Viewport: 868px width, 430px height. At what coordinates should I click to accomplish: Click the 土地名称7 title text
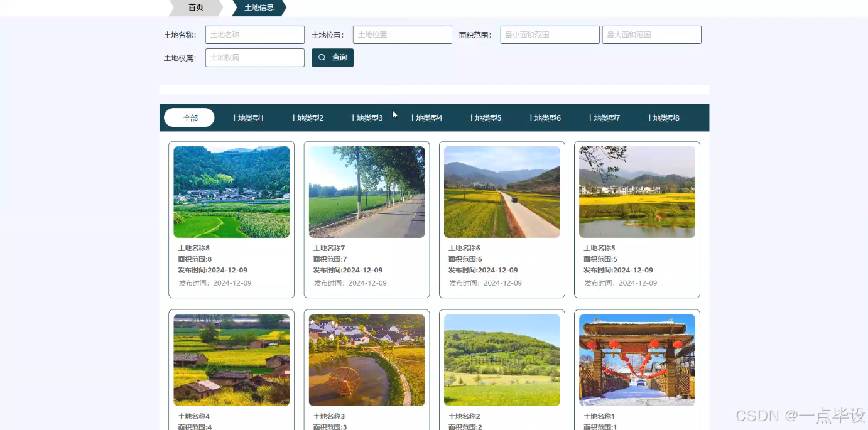pos(329,249)
